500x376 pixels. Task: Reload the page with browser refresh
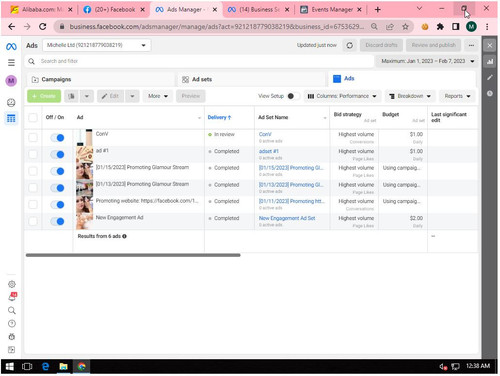coord(43,27)
